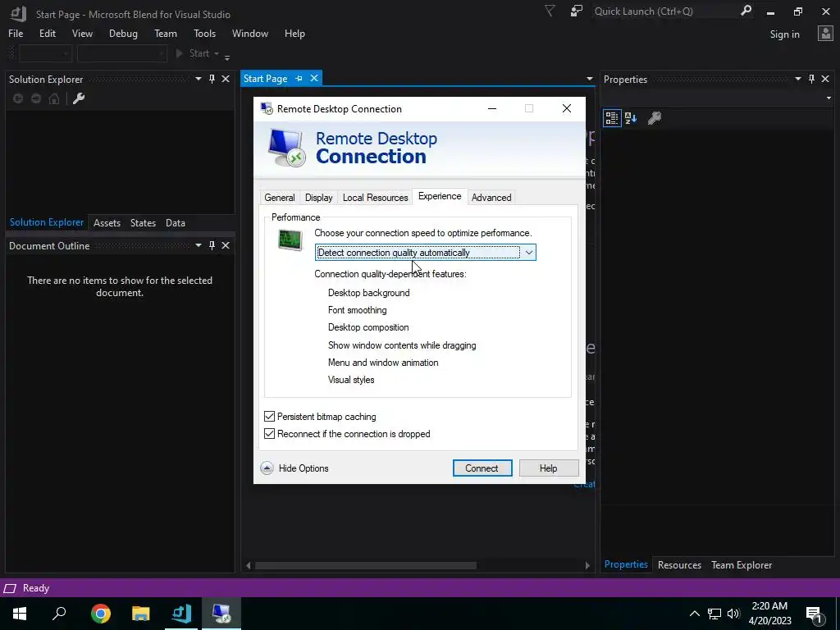Image resolution: width=840 pixels, height=630 pixels.
Task: Switch to the Display tab
Action: coord(319,197)
